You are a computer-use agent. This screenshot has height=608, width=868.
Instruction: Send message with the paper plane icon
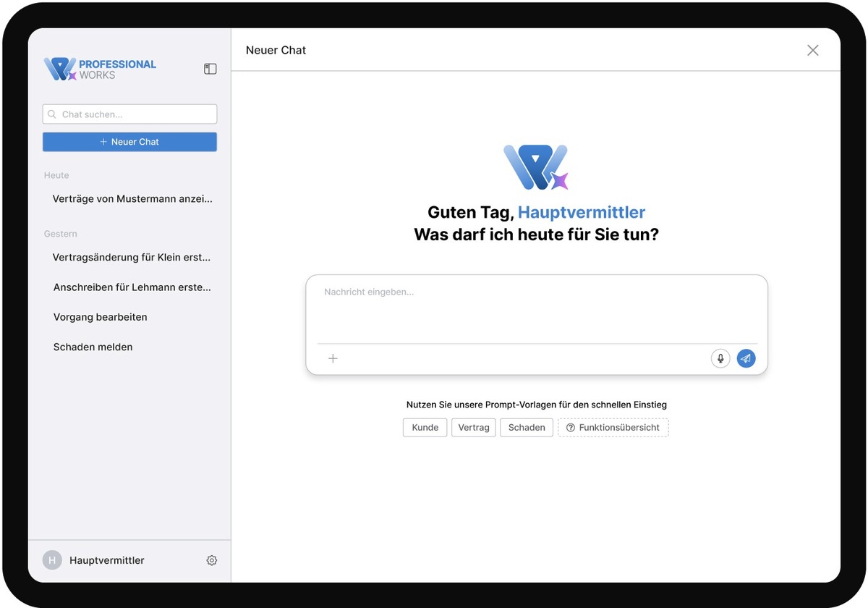point(746,358)
